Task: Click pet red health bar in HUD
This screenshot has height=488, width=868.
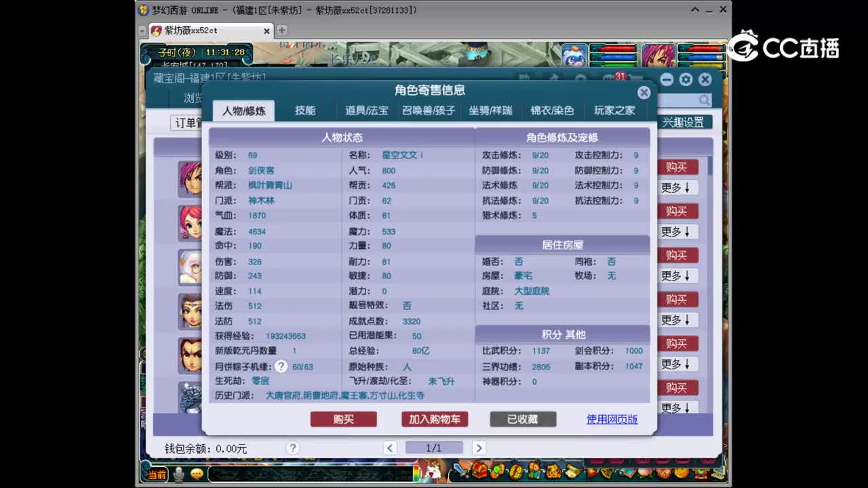Action: [614, 49]
